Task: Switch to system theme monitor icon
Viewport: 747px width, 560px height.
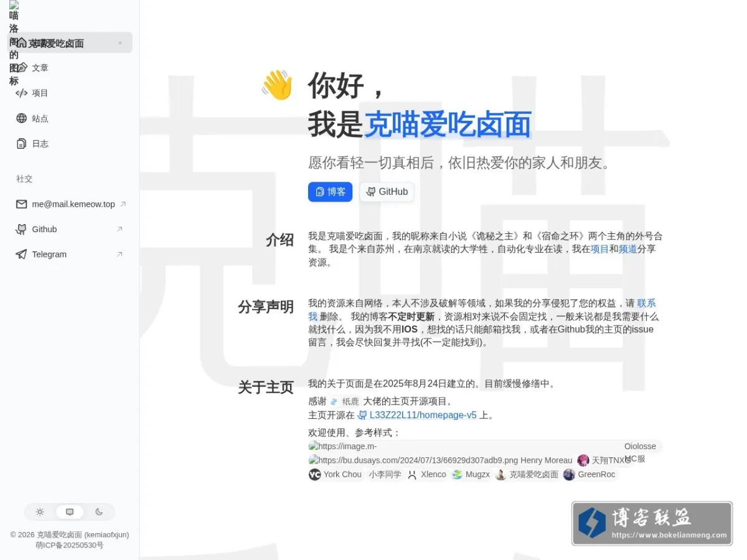Action: (70, 511)
